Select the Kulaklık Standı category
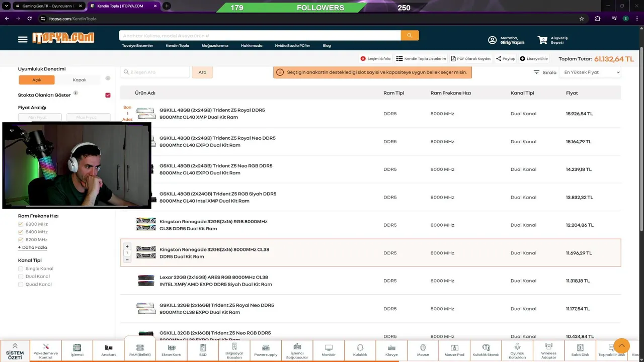The width and height of the screenshot is (644, 362). coord(486,350)
